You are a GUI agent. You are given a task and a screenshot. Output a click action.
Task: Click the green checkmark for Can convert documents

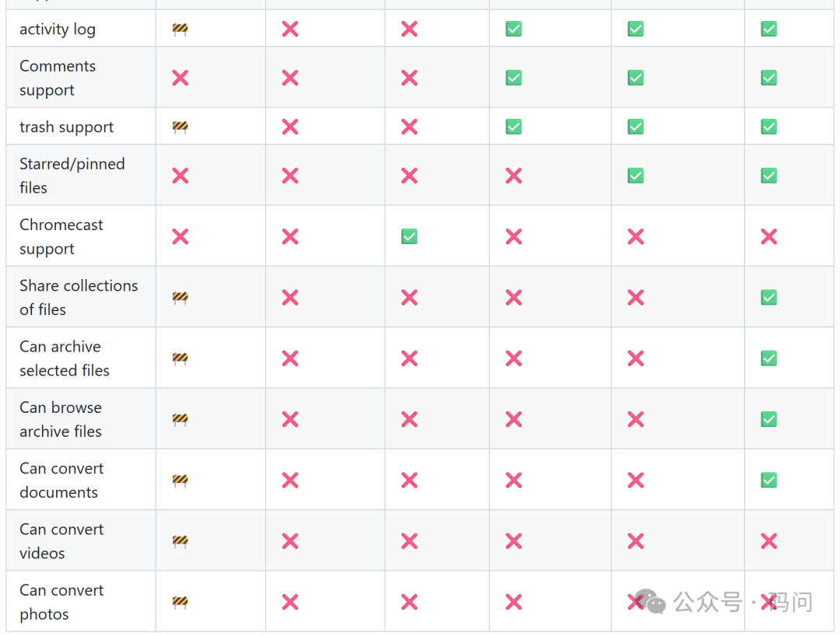768,480
